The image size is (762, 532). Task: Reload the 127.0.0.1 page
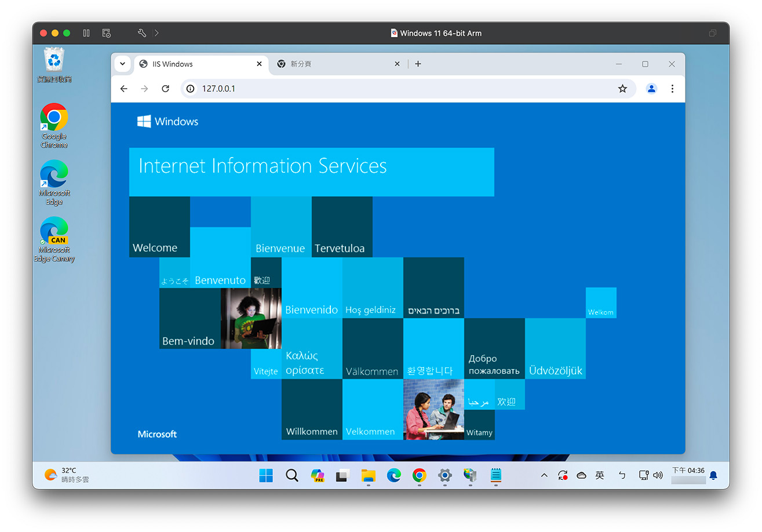coord(165,89)
